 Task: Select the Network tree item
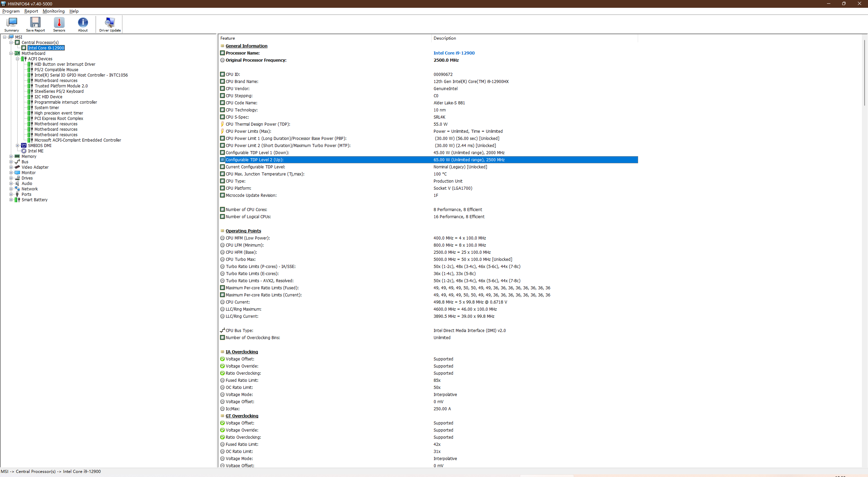29,189
